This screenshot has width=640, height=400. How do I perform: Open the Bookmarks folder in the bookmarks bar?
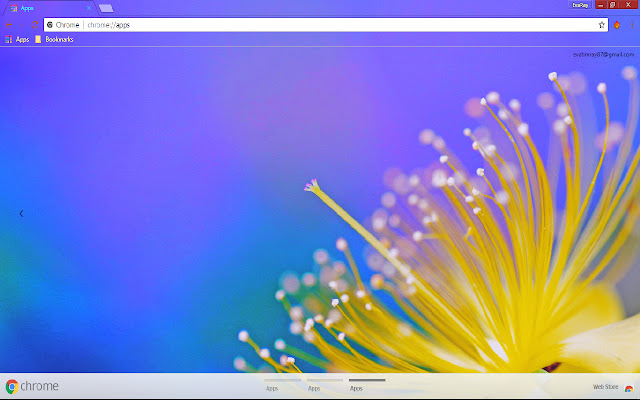tap(54, 39)
